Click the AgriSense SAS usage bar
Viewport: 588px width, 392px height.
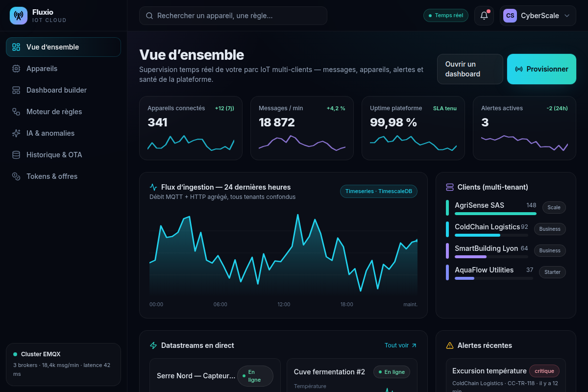(495, 214)
